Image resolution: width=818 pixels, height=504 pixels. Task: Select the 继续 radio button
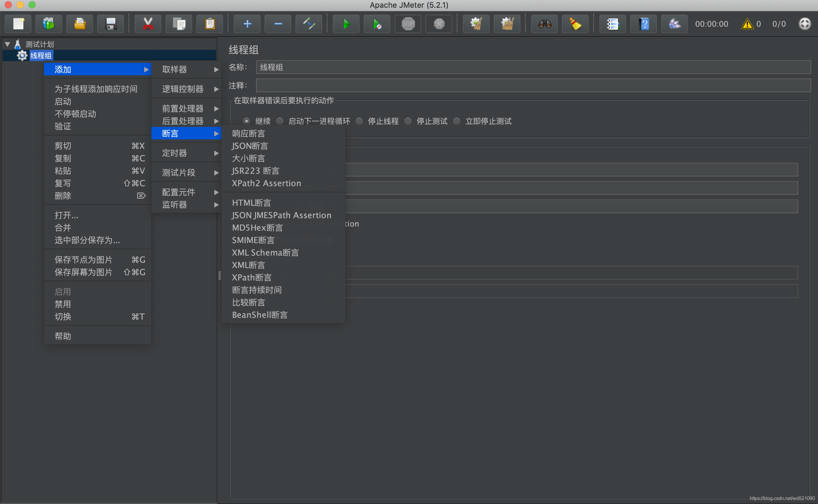pyautogui.click(x=247, y=121)
